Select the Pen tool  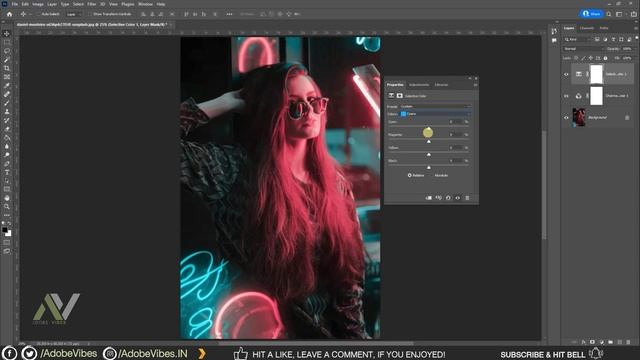point(7,164)
